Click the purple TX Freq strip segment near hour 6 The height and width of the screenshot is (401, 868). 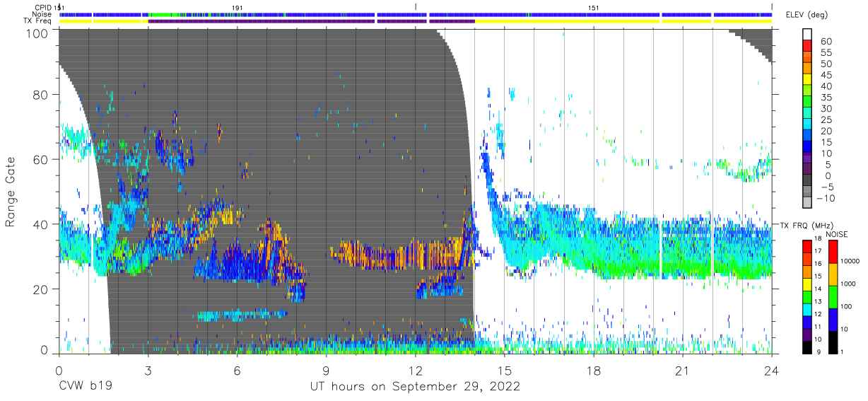point(262,21)
